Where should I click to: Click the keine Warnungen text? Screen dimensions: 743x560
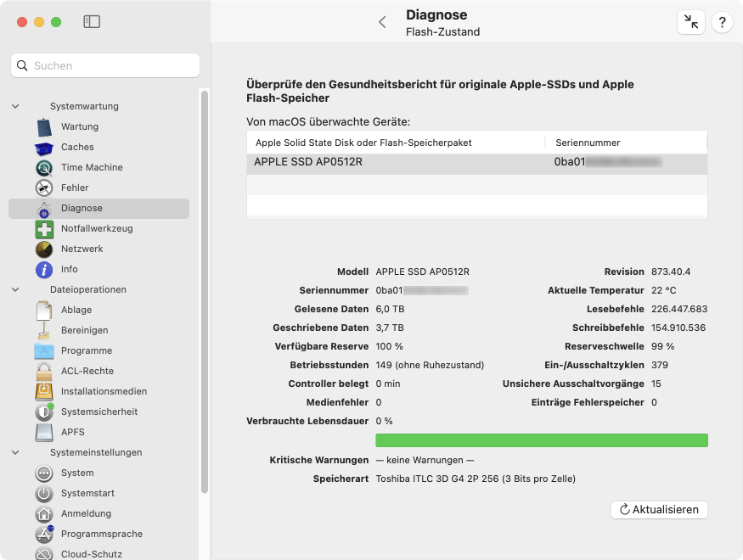[x=425, y=460]
